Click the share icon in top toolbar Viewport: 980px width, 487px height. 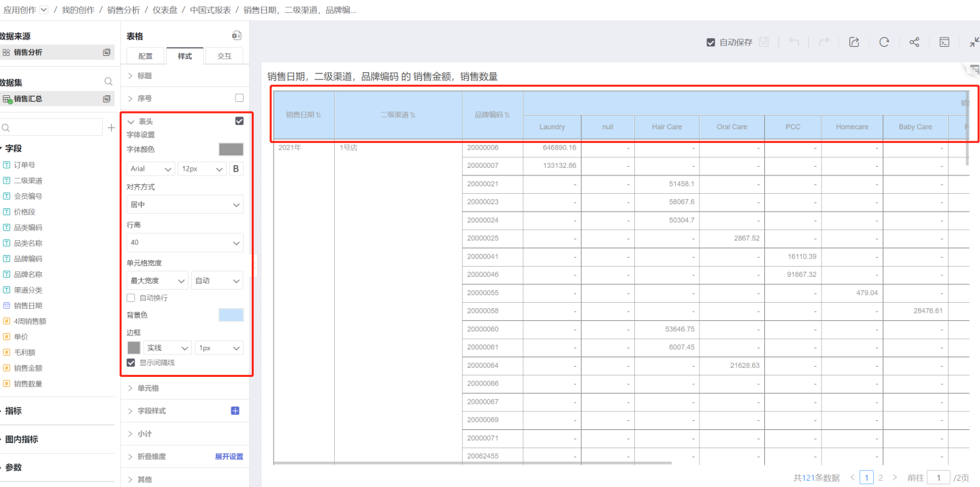914,42
